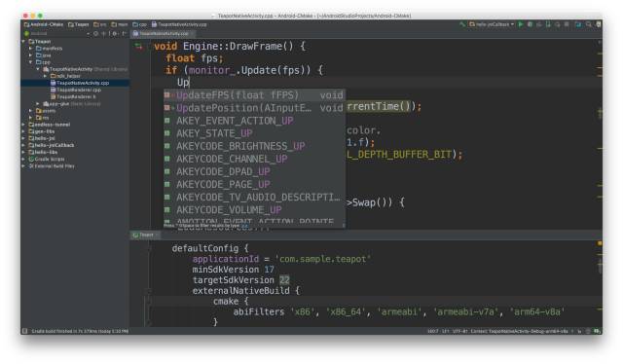Expand the res folder
This screenshot has height=364, width=623.
pos(30,118)
